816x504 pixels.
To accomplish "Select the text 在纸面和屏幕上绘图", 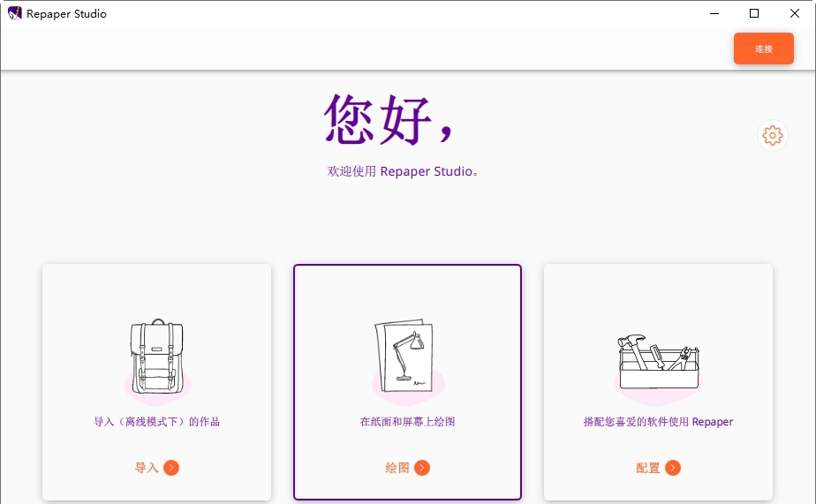I will (x=407, y=421).
